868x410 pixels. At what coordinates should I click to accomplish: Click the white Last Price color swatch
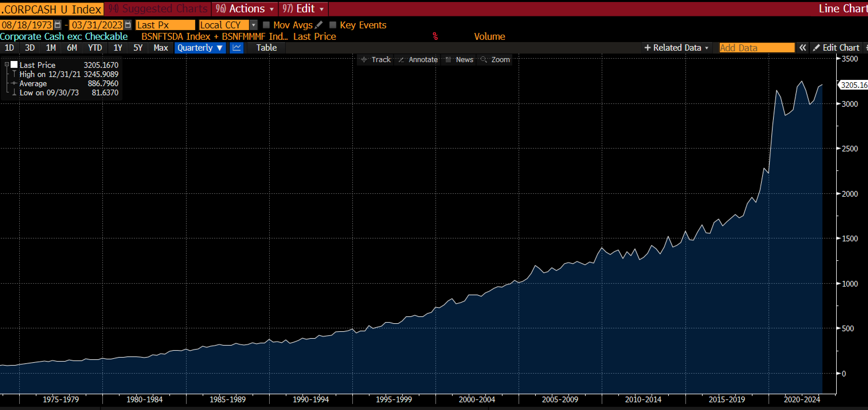tap(14, 65)
